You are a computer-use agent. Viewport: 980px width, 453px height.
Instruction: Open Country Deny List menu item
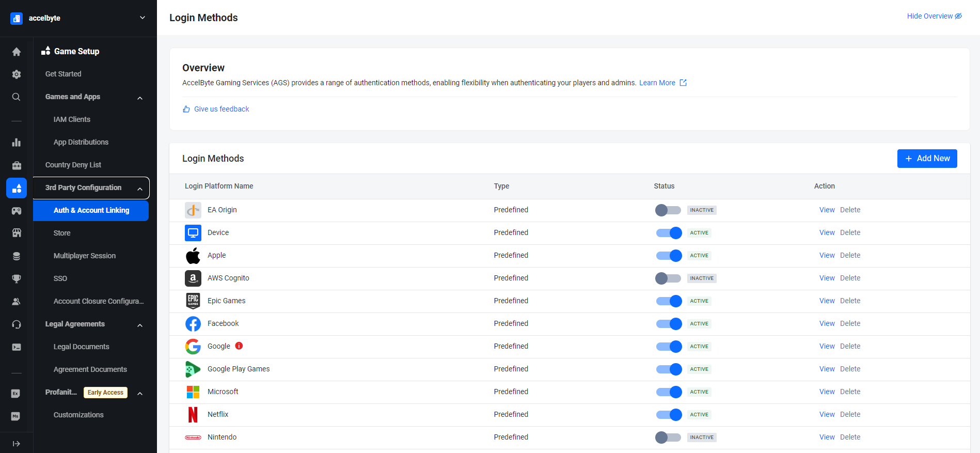click(x=73, y=165)
